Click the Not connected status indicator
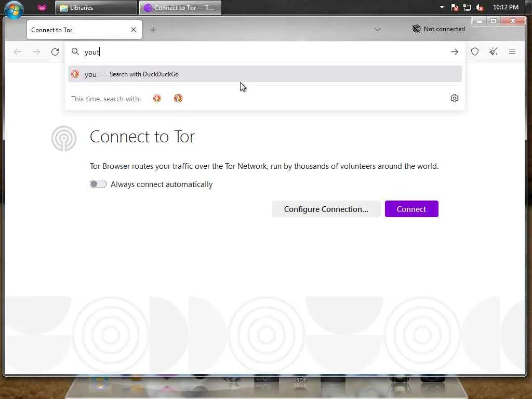Viewport: 532px width, 399px height. [438, 29]
